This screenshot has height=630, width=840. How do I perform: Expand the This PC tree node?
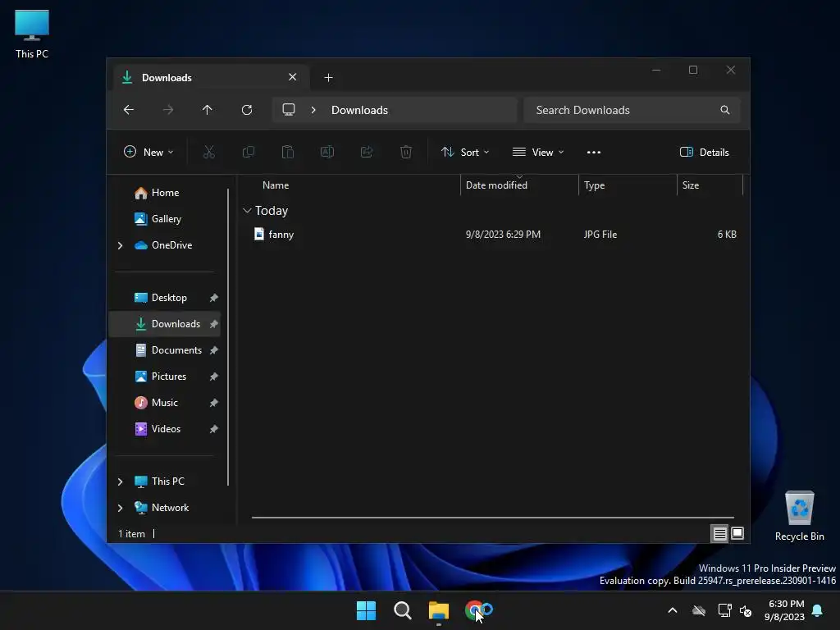click(x=120, y=482)
